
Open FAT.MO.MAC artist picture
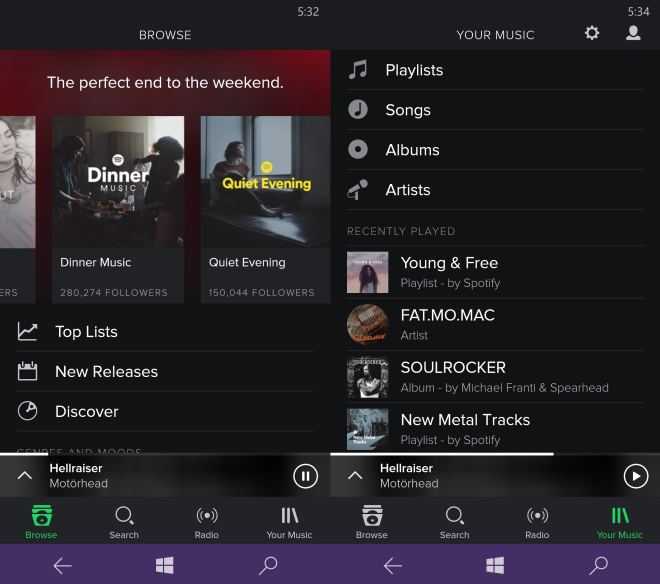pyautogui.click(x=367, y=325)
